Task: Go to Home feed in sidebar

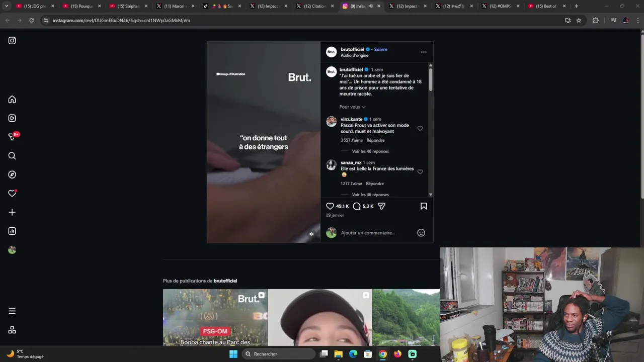Action: click(x=12, y=100)
